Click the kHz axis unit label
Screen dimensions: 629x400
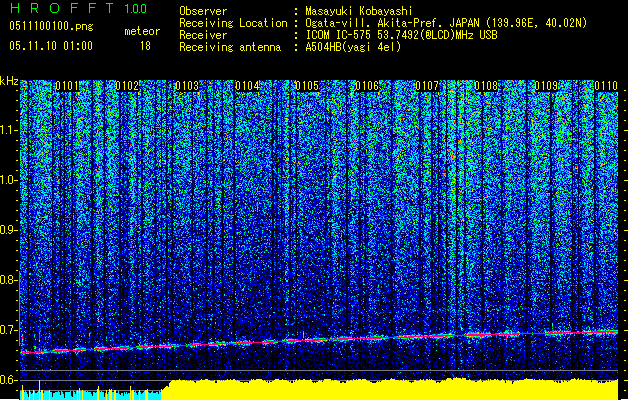point(9,81)
